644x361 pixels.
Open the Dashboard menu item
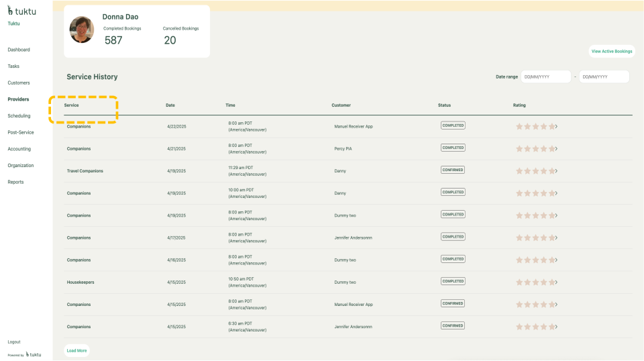pyautogui.click(x=19, y=50)
